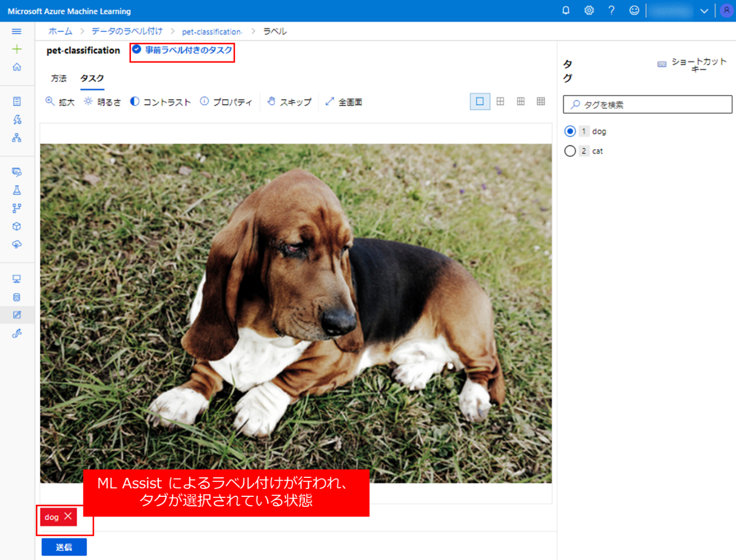The width and height of the screenshot is (736, 560).
Task: Open the hamburger navigation menu
Action: click(x=17, y=31)
